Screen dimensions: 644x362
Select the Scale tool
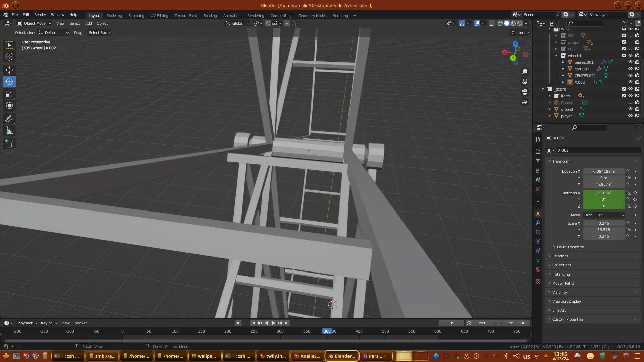click(9, 94)
